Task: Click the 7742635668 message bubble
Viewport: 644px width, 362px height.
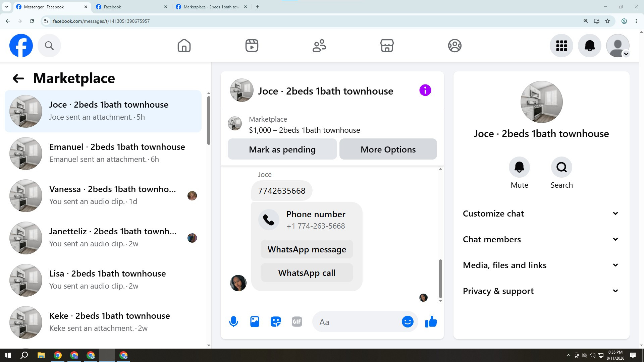Action: coord(282,191)
